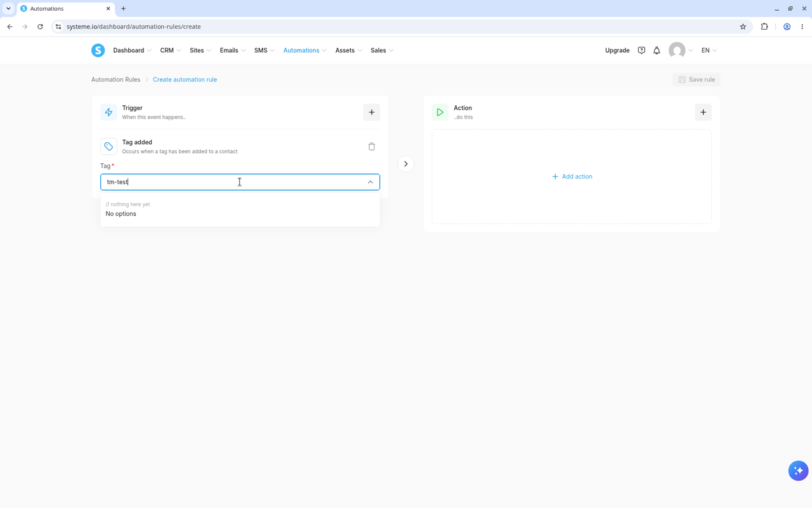
Task: Open the tab search dropdown arrow
Action: pos(8,9)
